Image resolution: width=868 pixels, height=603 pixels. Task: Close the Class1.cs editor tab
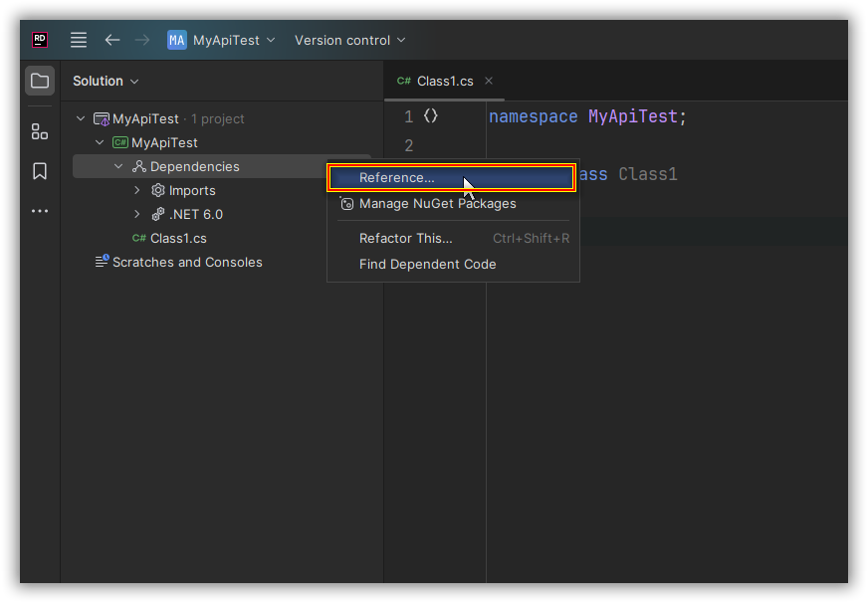(489, 81)
